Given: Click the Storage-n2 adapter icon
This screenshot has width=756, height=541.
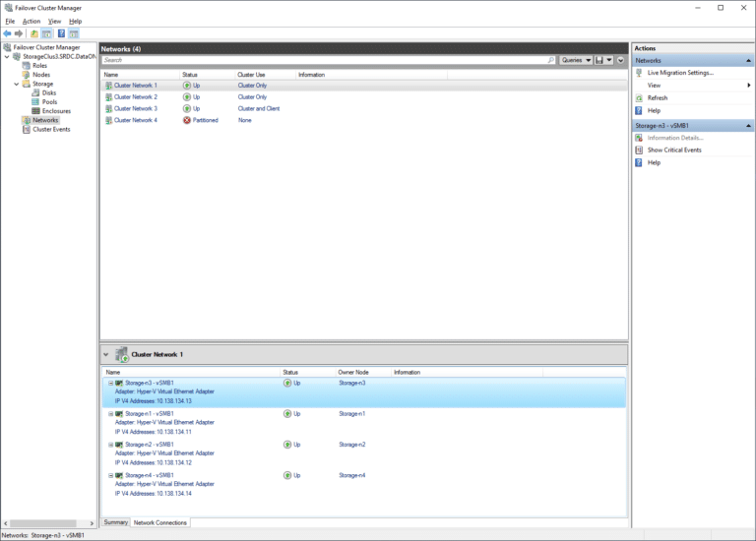Looking at the screenshot, I should [119, 445].
